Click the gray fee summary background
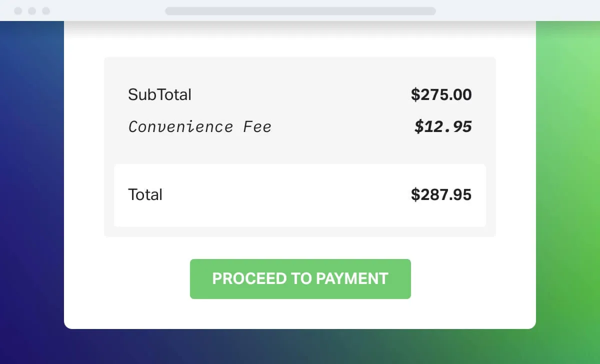Viewport: 600px width, 364px height. tap(300, 150)
